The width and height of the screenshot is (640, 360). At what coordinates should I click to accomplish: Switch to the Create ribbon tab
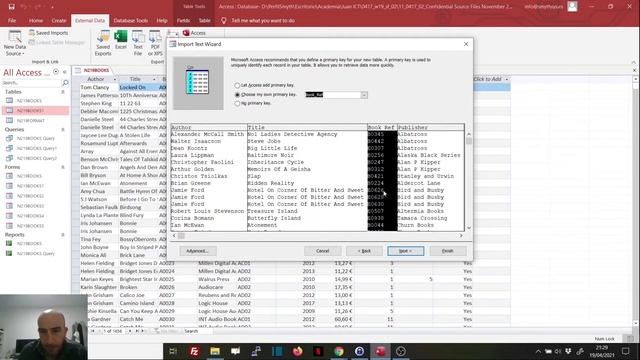click(x=59, y=20)
